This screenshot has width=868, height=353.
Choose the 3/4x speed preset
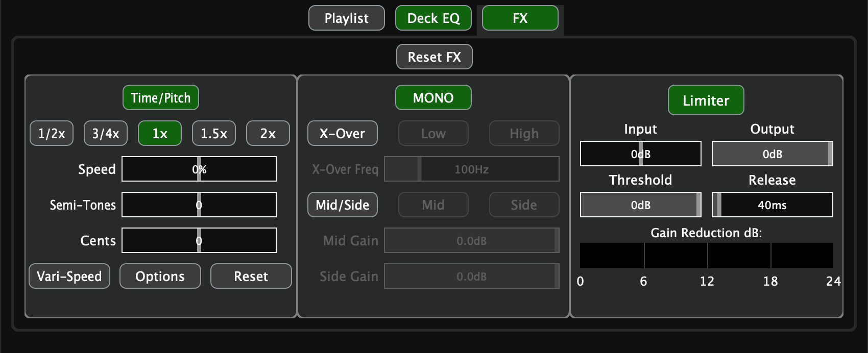click(x=106, y=133)
